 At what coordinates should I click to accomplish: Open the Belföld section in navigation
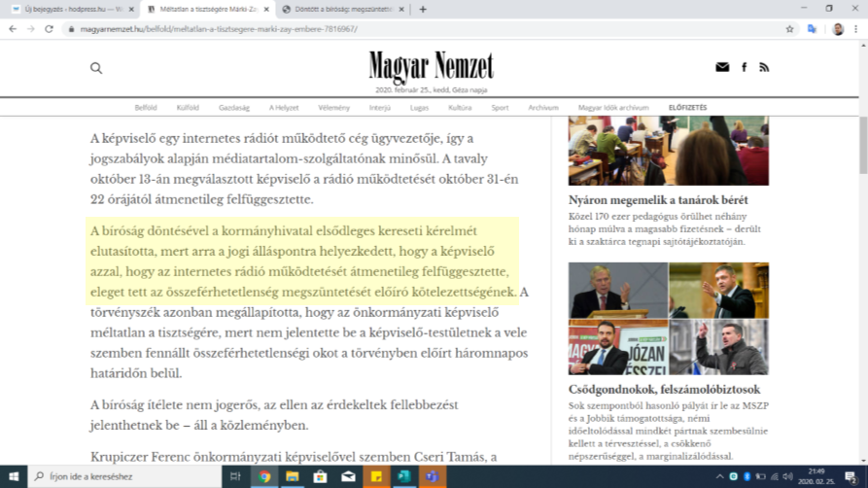pyautogui.click(x=146, y=108)
